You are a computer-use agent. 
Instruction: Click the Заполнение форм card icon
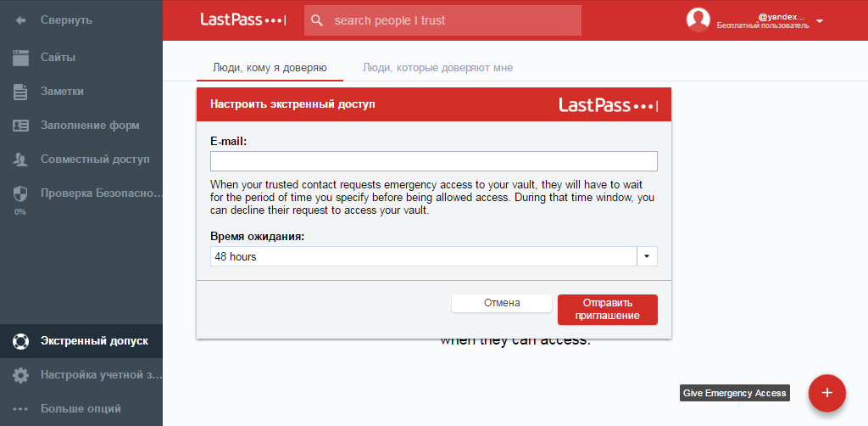[20, 126]
